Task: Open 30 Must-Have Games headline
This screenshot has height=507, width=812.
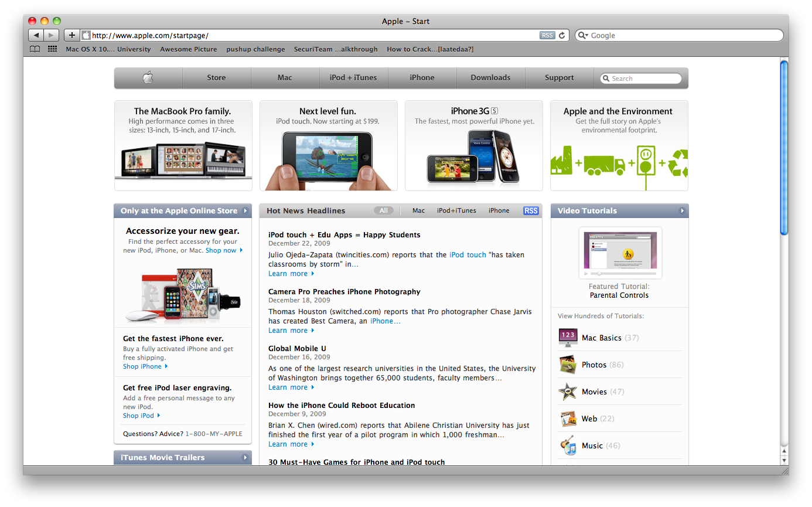Action: click(357, 462)
